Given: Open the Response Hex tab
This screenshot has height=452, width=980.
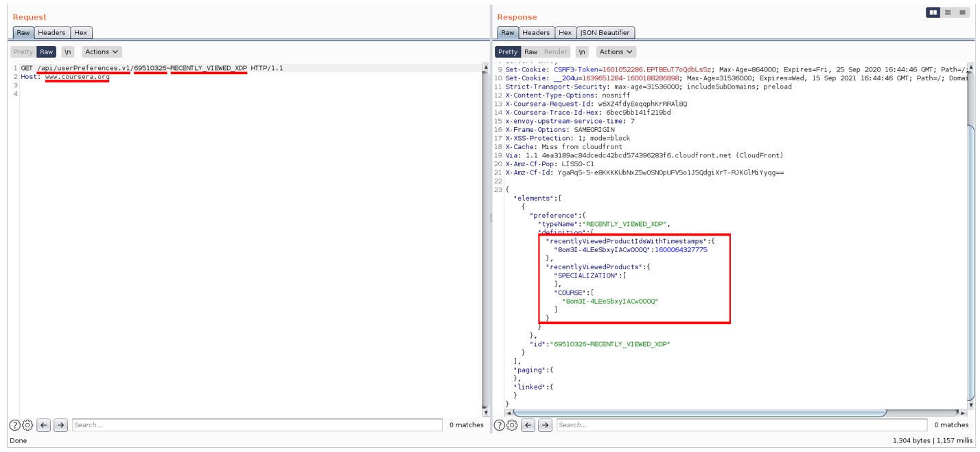Looking at the screenshot, I should pyautogui.click(x=565, y=32).
